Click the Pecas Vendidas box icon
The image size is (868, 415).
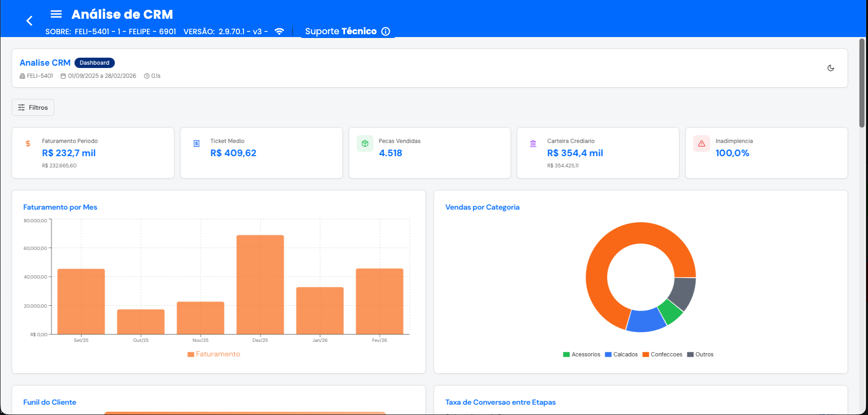pos(365,143)
